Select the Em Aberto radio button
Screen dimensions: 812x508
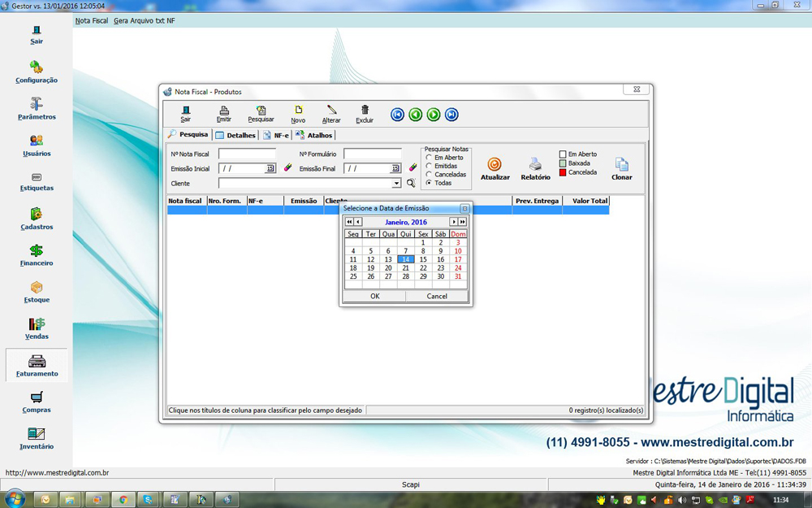(430, 158)
